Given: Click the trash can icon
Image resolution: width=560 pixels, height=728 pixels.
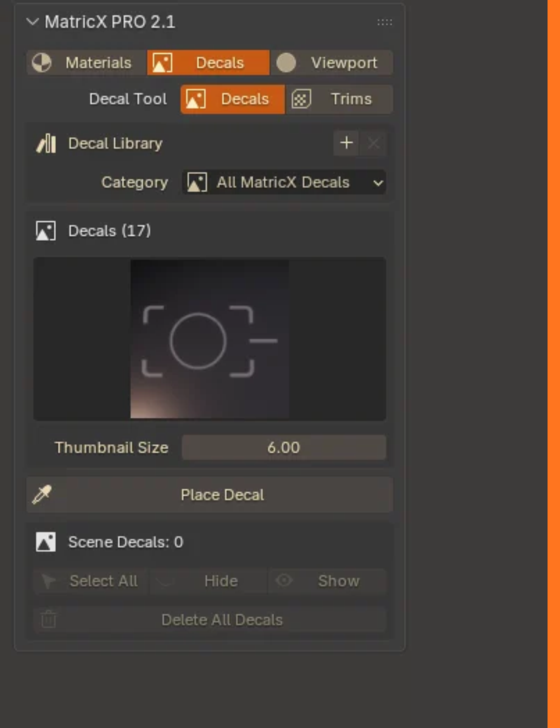Looking at the screenshot, I should pos(49,619).
